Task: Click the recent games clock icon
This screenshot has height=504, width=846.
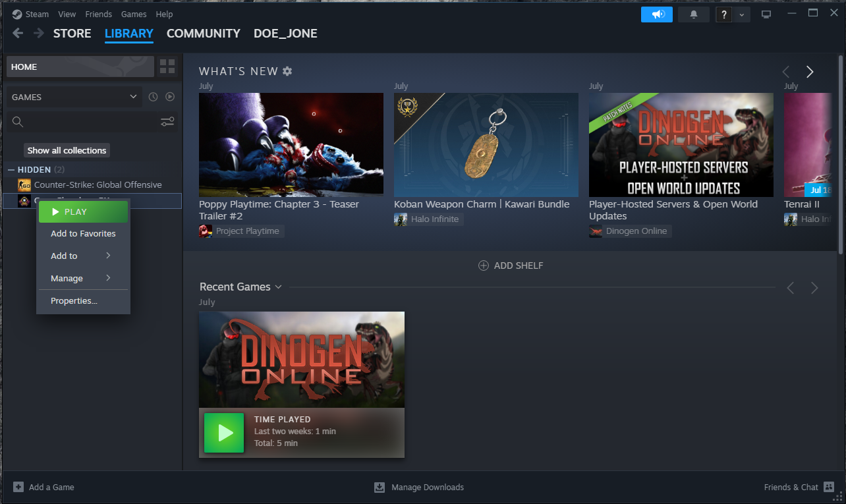Action: (x=152, y=96)
